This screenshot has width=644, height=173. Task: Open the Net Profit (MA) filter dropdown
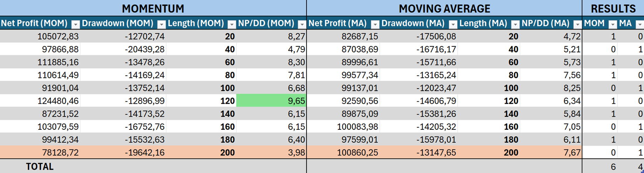(375, 24)
